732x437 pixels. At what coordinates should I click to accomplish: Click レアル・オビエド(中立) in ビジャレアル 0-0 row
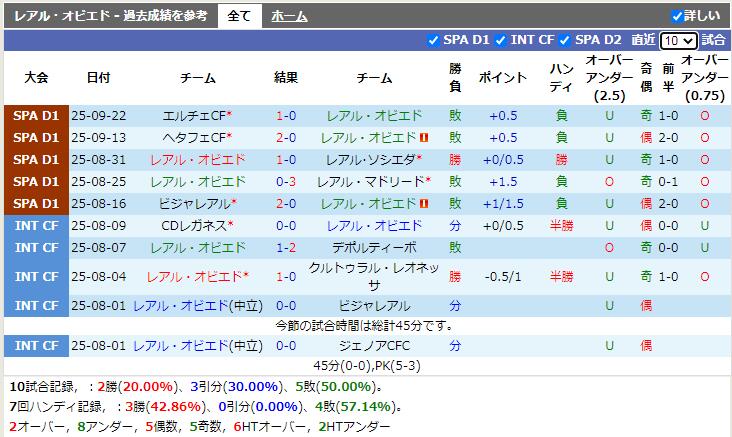click(x=198, y=306)
